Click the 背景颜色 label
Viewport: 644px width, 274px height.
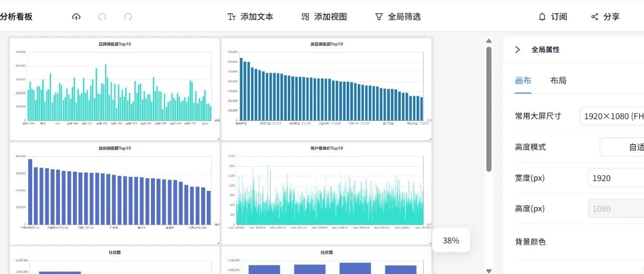(x=530, y=242)
